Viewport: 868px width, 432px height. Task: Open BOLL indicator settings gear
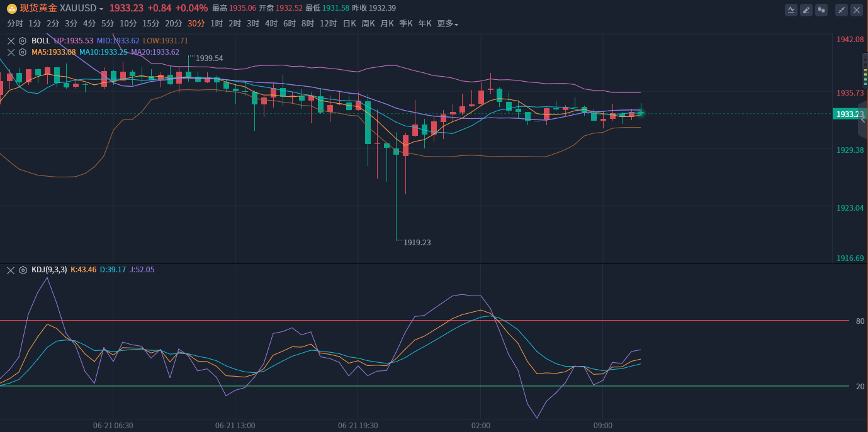pyautogui.click(x=23, y=41)
